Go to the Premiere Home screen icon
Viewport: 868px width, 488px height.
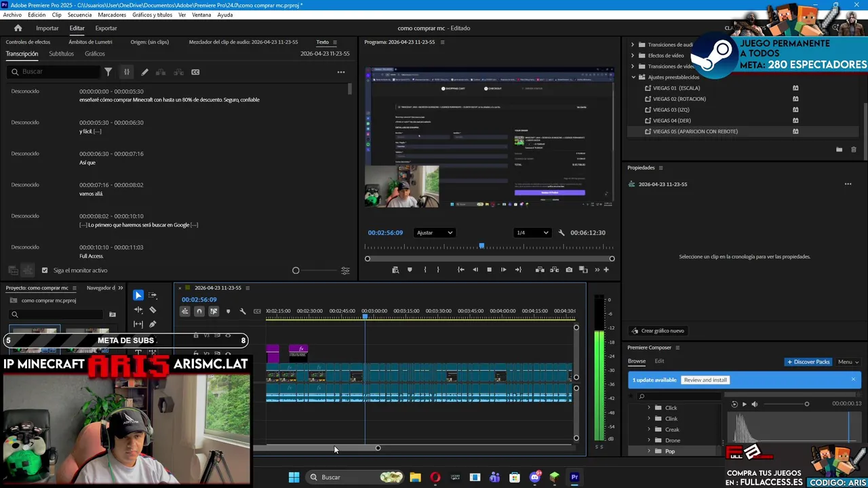[x=18, y=28]
